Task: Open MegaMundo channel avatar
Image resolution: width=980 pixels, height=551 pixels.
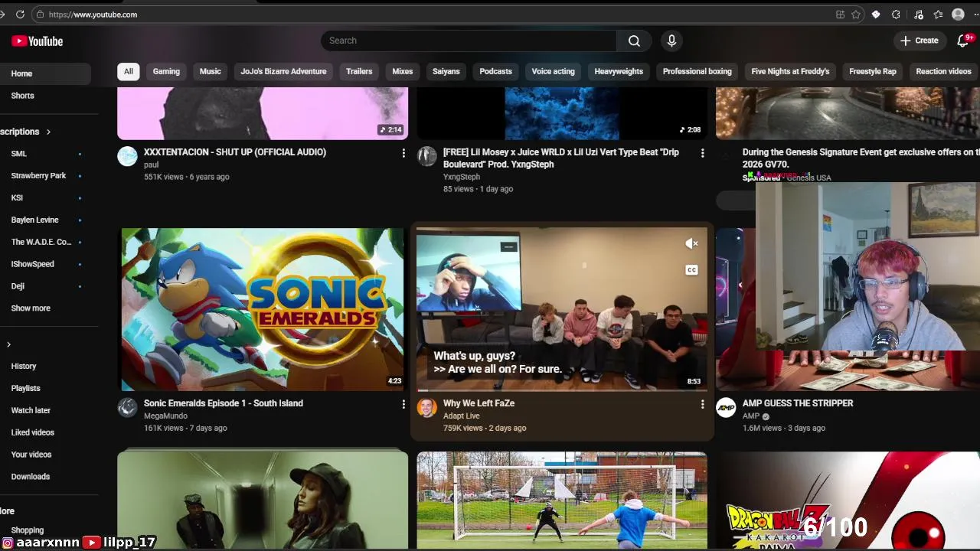Action: tap(127, 408)
